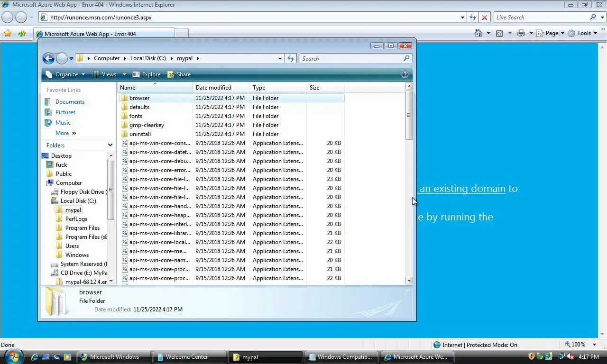Viewport: 607px width, 364px height.
Task: Select Microsoft Azure Web App tab
Action: 104,34
